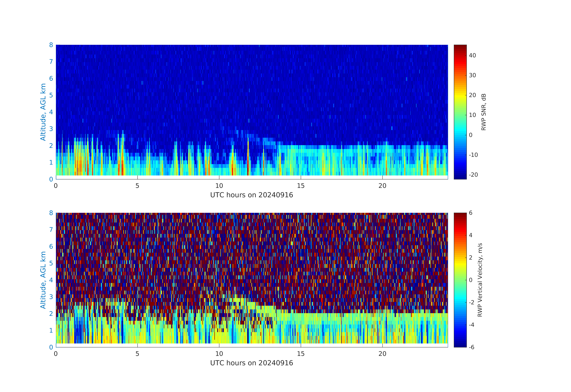This screenshot has width=571, height=392.
Task: Click x-axis tick 15 on top plot
Action: (x=301, y=186)
